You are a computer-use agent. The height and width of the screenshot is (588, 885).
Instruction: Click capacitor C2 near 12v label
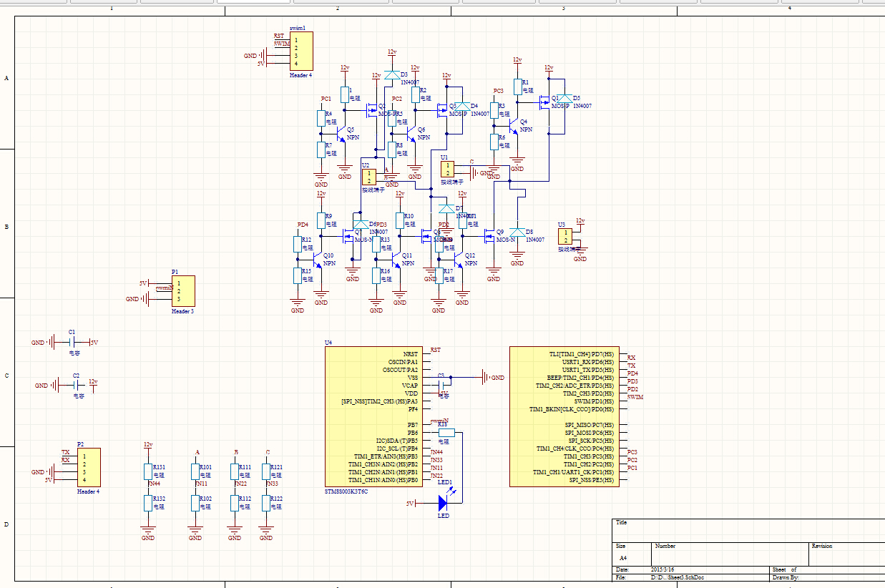(x=77, y=385)
